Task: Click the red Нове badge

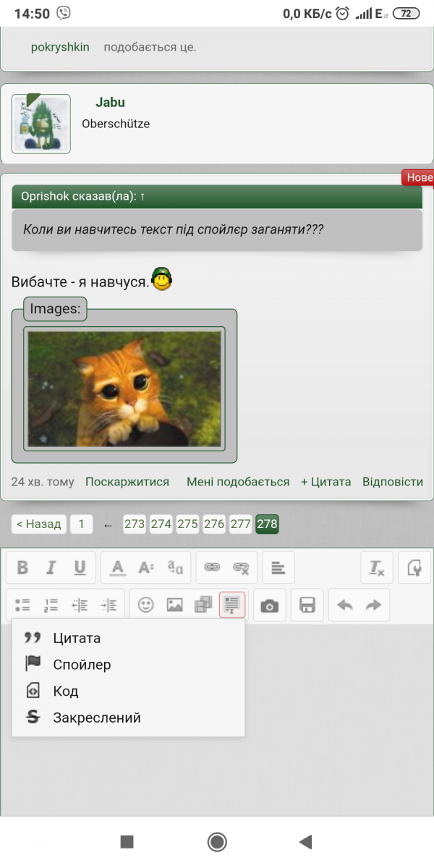Action: (417, 177)
